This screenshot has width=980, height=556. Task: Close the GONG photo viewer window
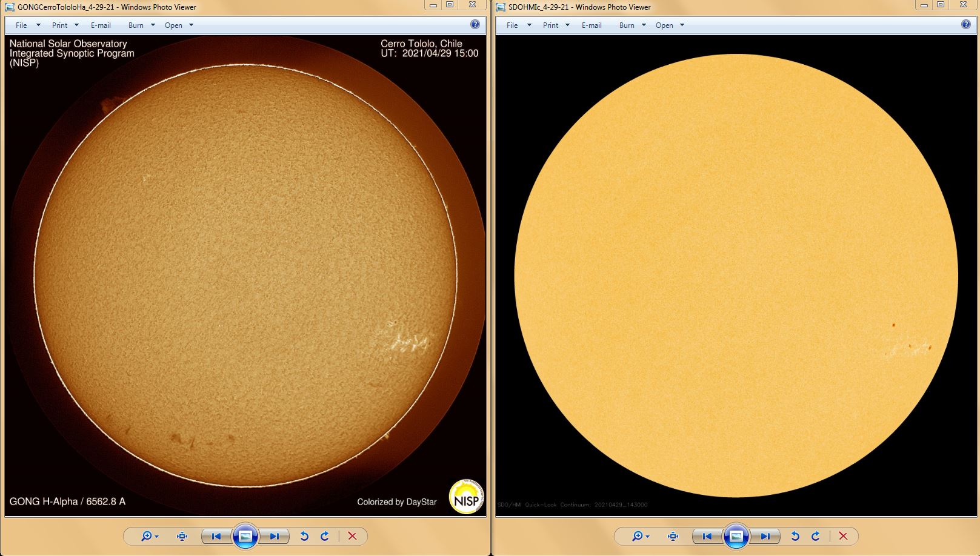tap(473, 5)
